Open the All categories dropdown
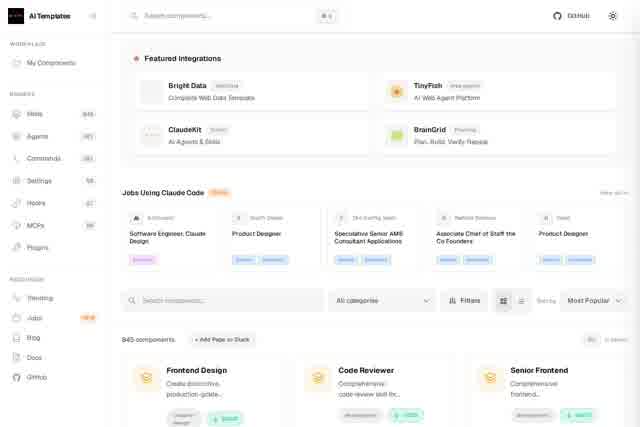 click(x=382, y=300)
